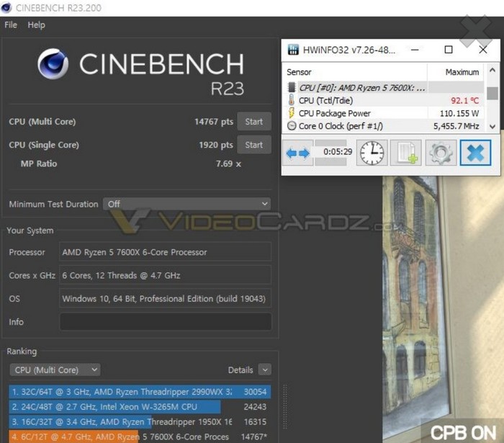Open the CPU (Multi Core) ranking dropdown
The image size is (504, 443).
(x=55, y=370)
